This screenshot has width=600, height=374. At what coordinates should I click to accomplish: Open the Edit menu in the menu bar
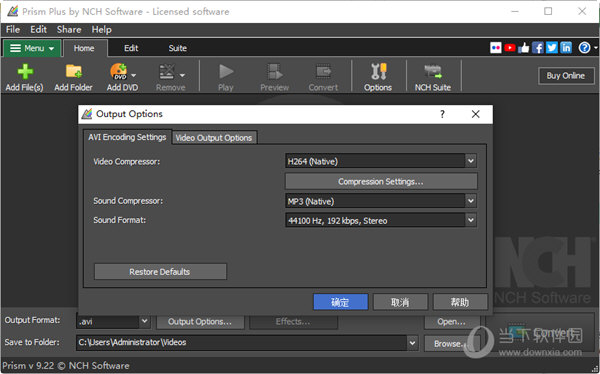point(38,29)
